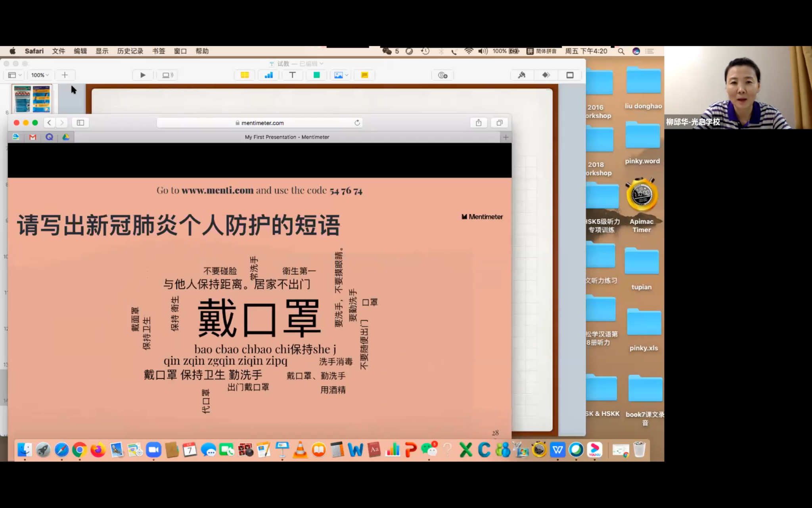This screenshot has height=508, width=812.
Task: Open Keynote from the Dock
Action: click(282, 450)
